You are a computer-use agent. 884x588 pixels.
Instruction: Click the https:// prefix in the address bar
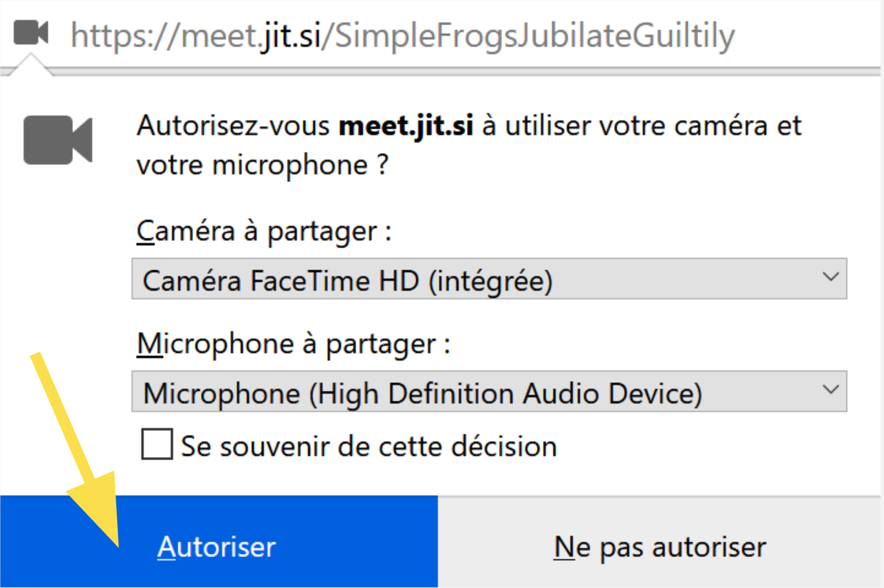tap(125, 36)
